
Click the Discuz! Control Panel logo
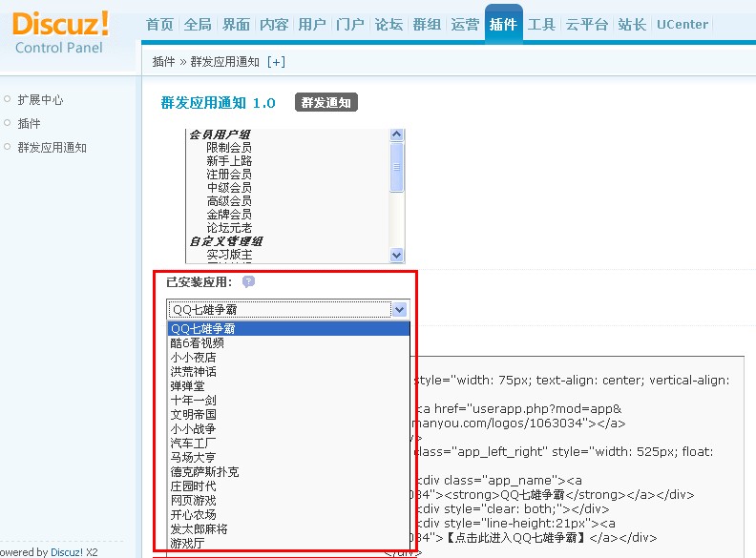[x=60, y=32]
